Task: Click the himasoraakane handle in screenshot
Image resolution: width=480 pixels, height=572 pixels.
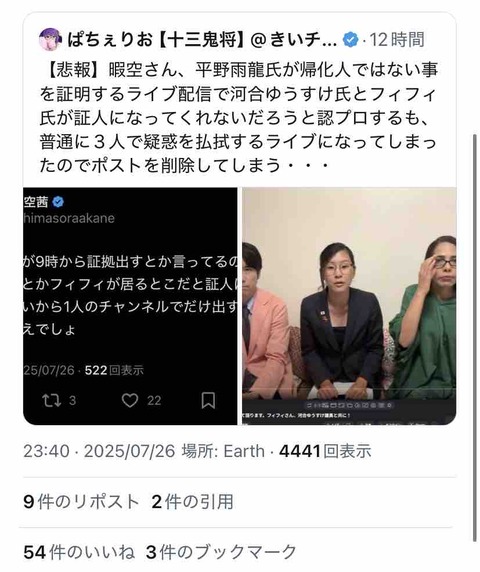Action: pyautogui.click(x=69, y=218)
